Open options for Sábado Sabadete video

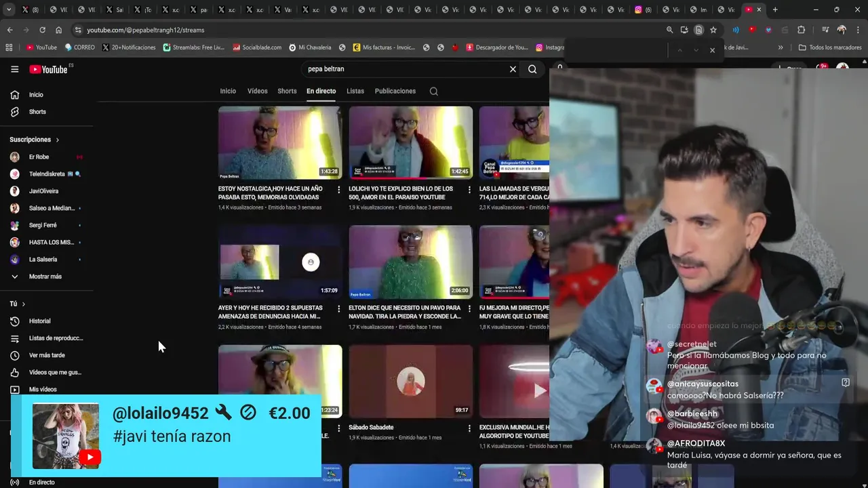[469, 428]
